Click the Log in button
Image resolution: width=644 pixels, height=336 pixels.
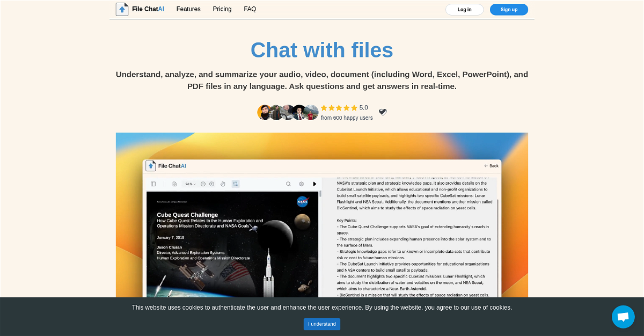click(465, 10)
